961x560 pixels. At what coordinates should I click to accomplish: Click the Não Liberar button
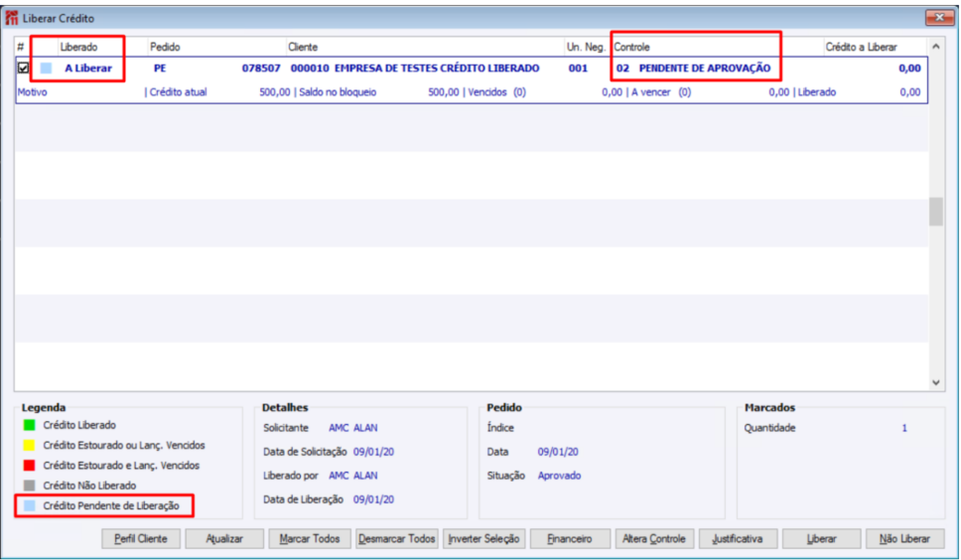pyautogui.click(x=904, y=538)
